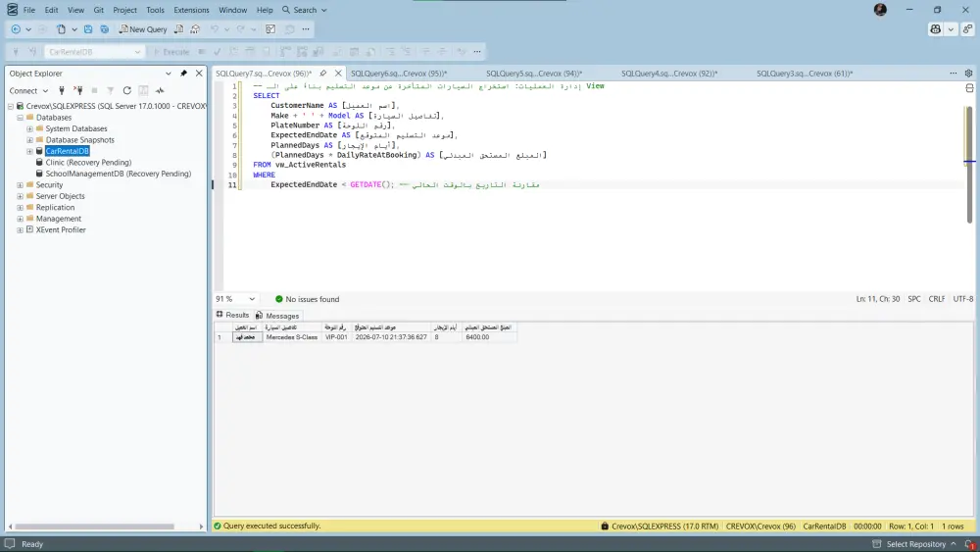Click the Redo arrow icon

[241, 29]
